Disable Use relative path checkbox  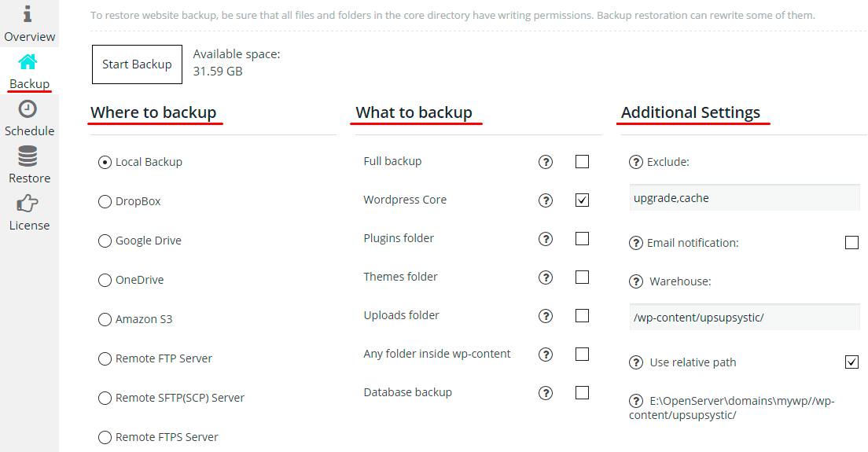[x=852, y=362]
